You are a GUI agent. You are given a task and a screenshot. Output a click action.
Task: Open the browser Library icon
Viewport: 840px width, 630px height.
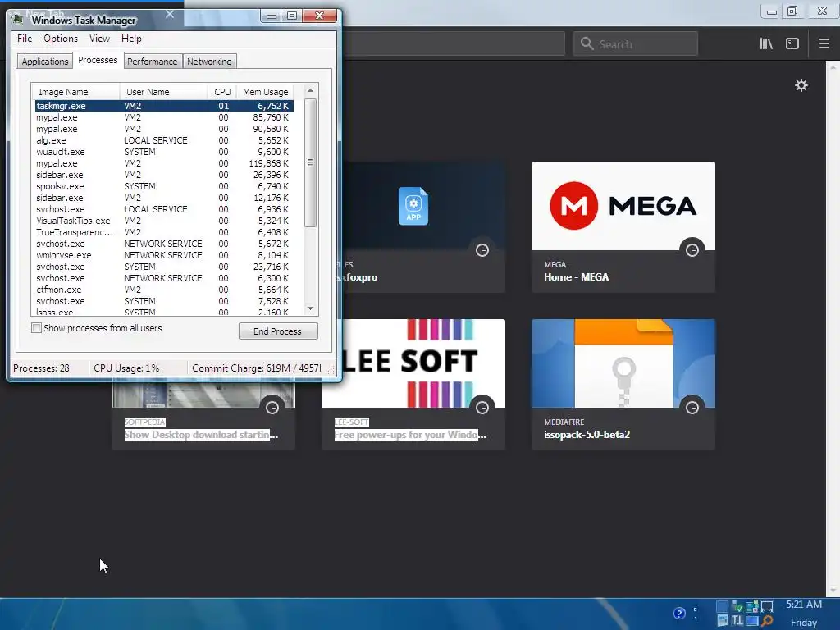766,43
